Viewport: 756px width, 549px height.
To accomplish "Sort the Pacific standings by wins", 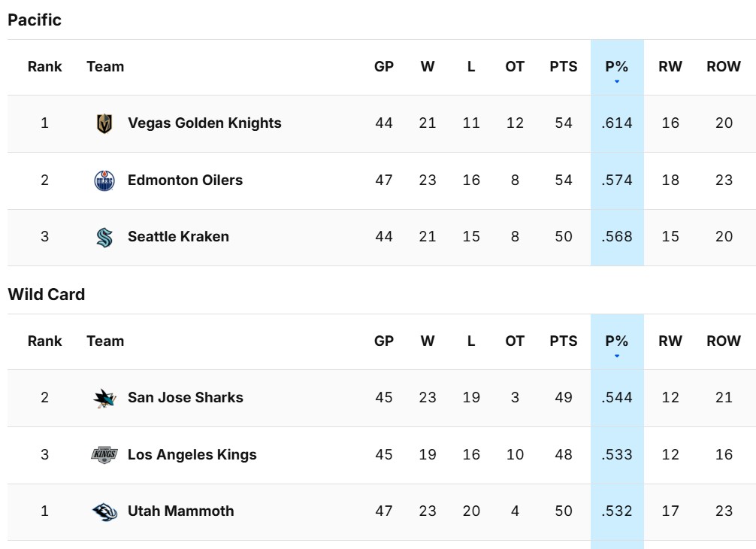I will click(x=428, y=66).
